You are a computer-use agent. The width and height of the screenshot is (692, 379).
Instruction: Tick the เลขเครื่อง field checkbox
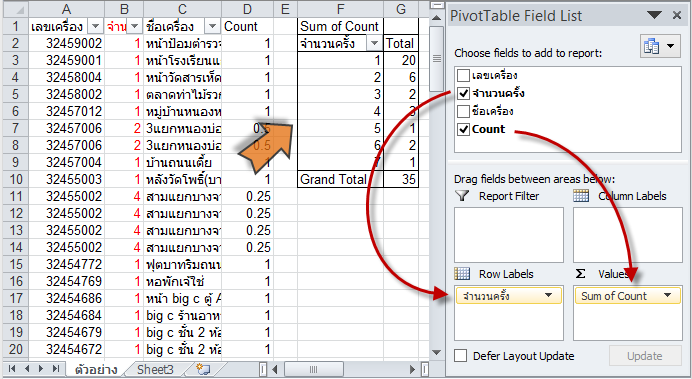(463, 75)
